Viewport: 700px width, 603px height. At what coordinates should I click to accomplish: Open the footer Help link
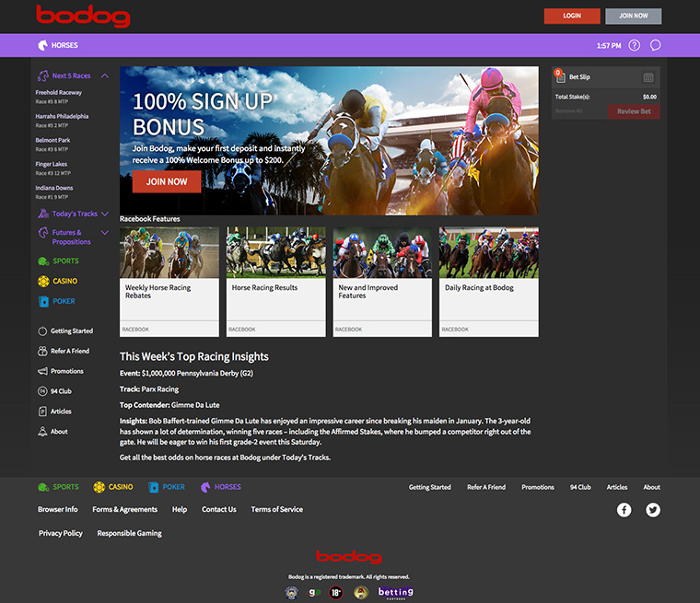(x=180, y=509)
